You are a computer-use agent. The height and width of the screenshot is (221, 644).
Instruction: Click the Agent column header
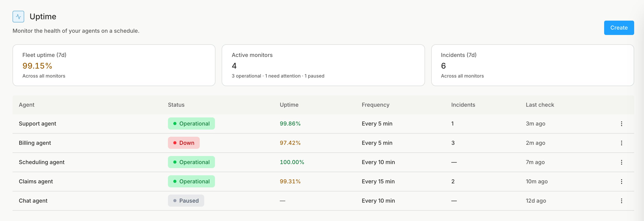pyautogui.click(x=26, y=105)
